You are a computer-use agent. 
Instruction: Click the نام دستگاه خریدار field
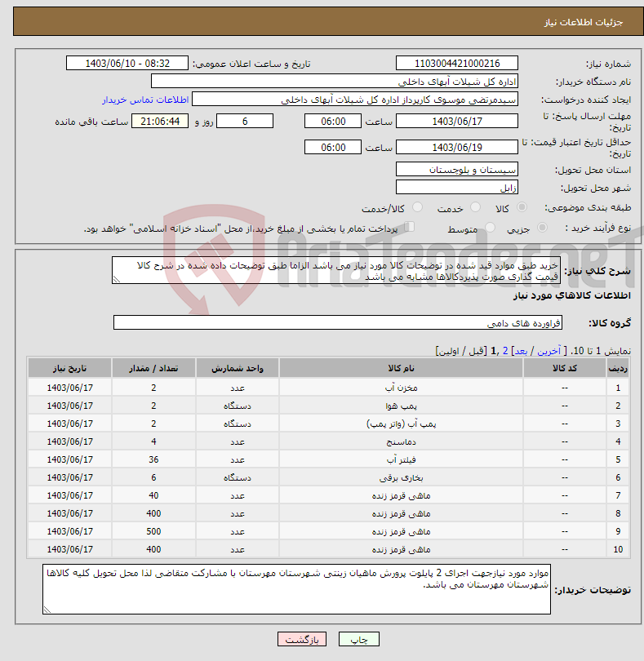coord(335,82)
